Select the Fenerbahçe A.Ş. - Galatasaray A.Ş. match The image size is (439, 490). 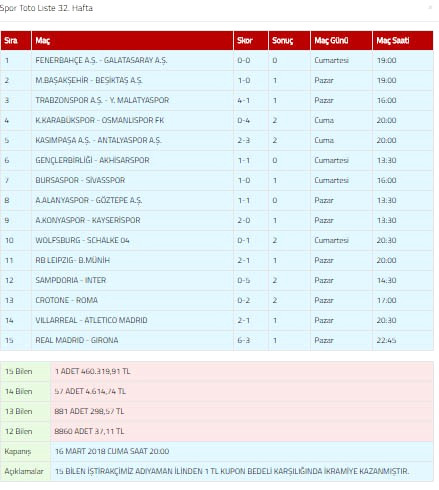click(x=101, y=60)
